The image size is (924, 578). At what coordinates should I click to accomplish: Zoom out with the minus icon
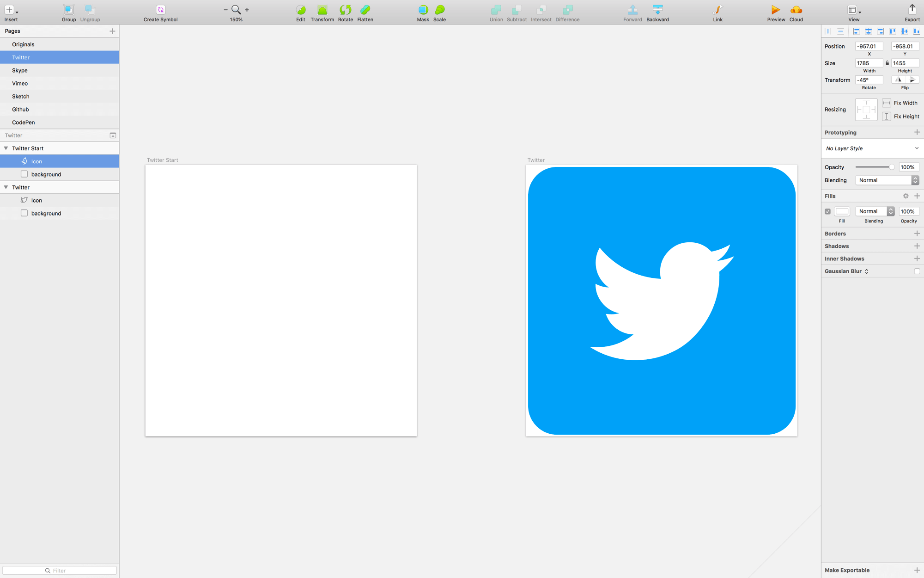pyautogui.click(x=225, y=10)
